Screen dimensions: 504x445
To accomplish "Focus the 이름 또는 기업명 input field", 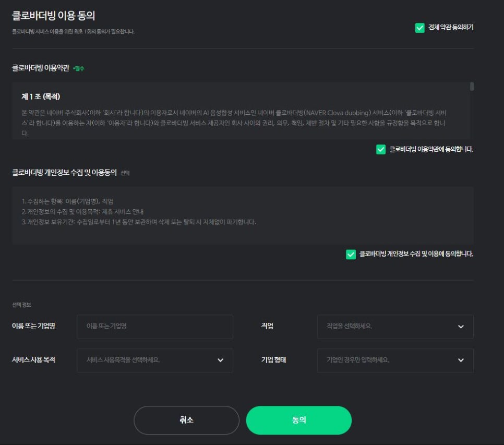I will [x=154, y=327].
